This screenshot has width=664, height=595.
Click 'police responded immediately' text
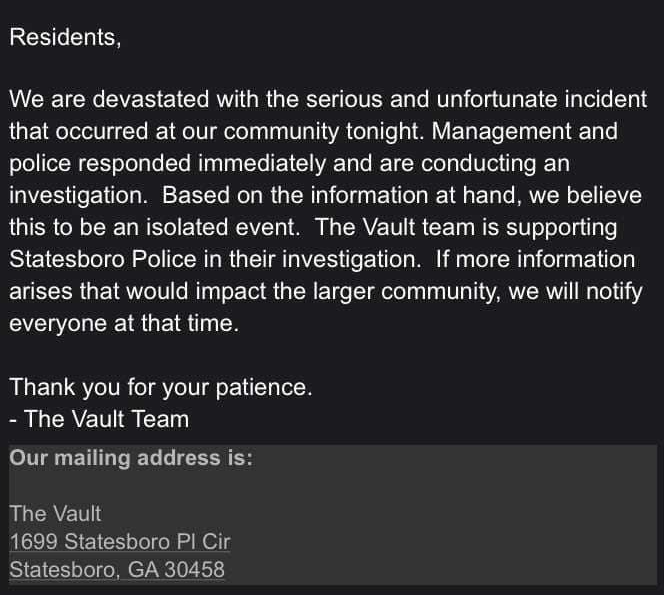point(168,164)
